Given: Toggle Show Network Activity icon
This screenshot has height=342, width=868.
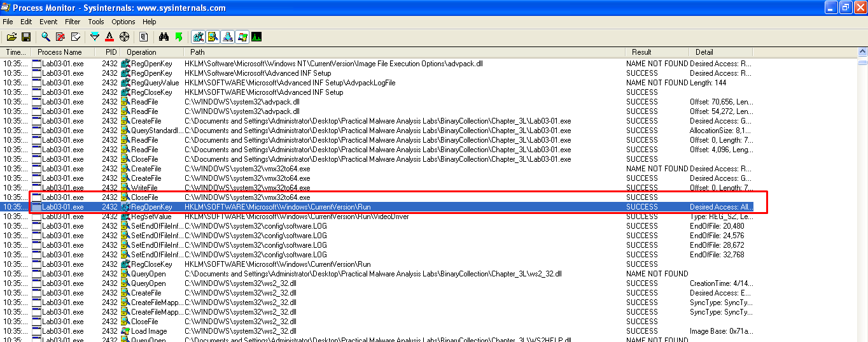Looking at the screenshot, I should coord(227,37).
